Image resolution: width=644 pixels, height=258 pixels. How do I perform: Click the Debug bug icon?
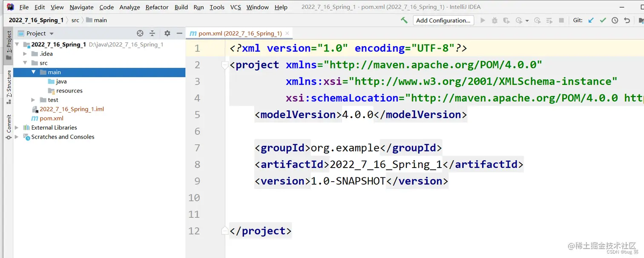click(494, 20)
